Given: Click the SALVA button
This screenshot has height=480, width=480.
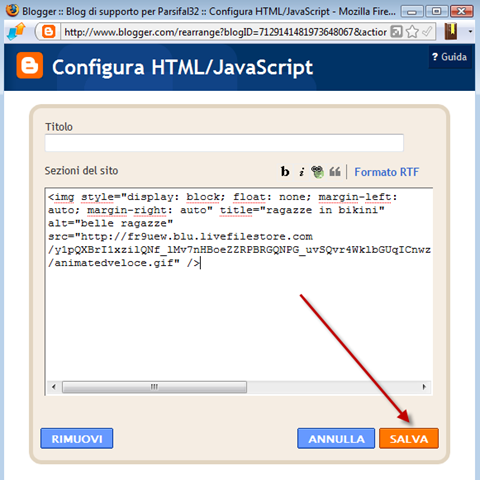Looking at the screenshot, I should 409,438.
